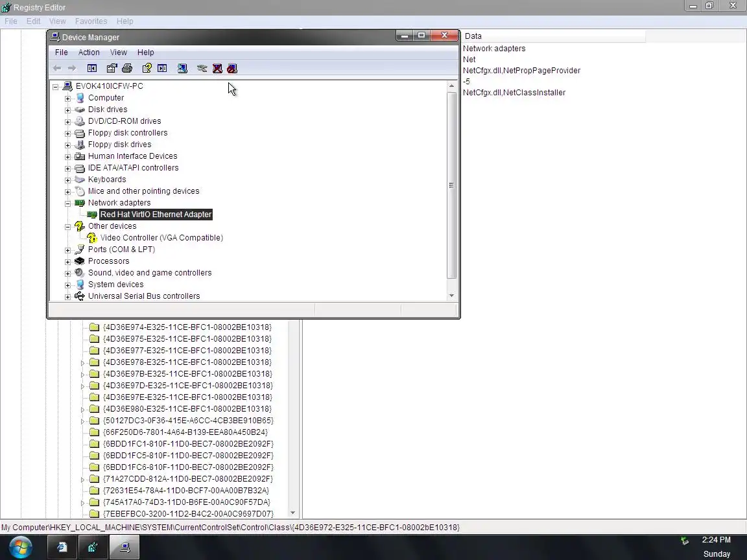Open Device Manager View menu
Viewport: 747px width, 560px height.
(x=119, y=52)
